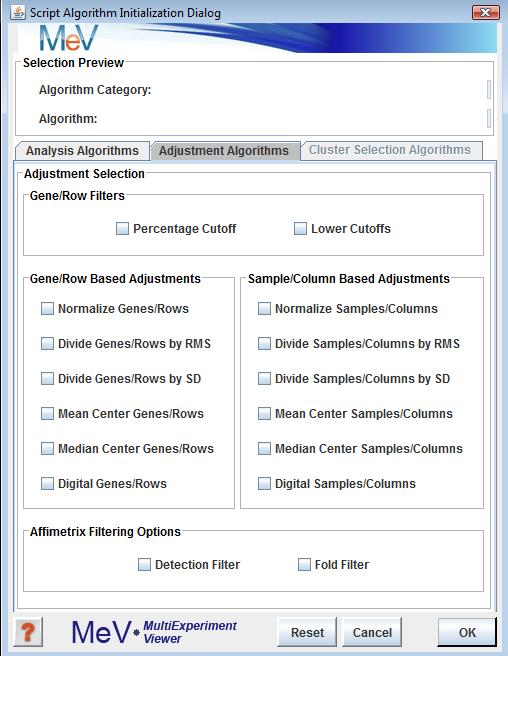Check the Lower Cutoffs option
The image size is (508, 704).
tap(300, 229)
